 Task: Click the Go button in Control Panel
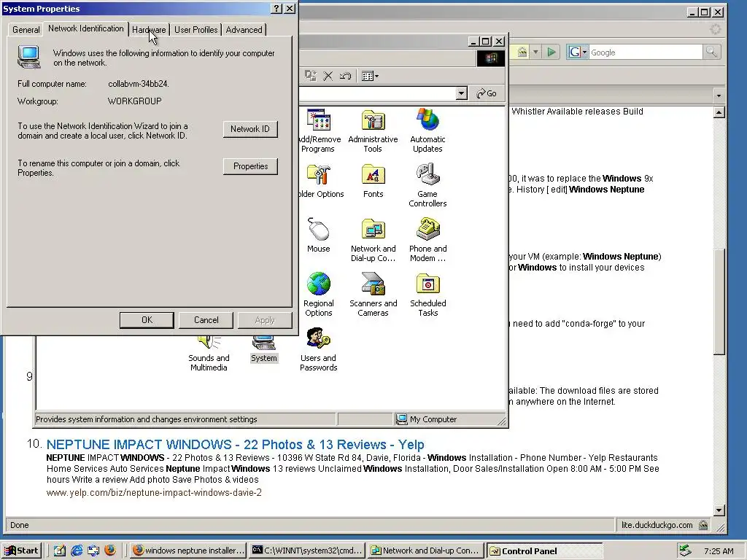tap(487, 93)
